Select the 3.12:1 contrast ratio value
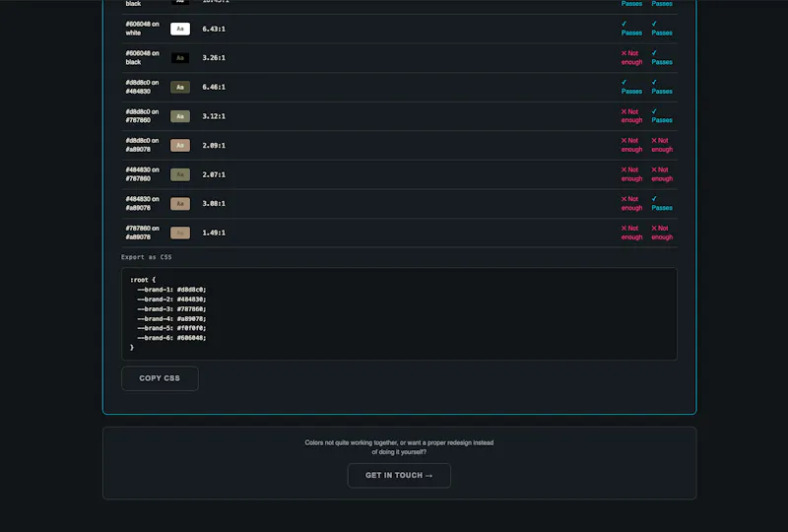Viewport: 788px width, 532px height. click(x=214, y=116)
